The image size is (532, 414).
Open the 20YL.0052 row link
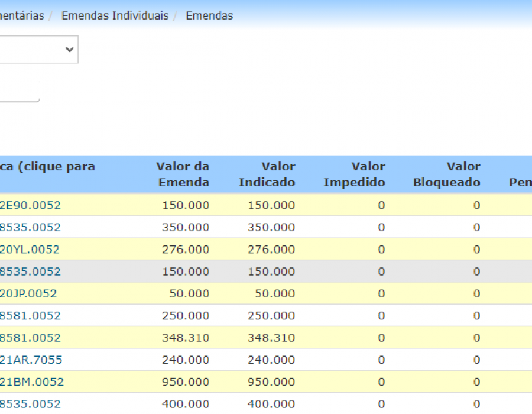pyautogui.click(x=30, y=250)
